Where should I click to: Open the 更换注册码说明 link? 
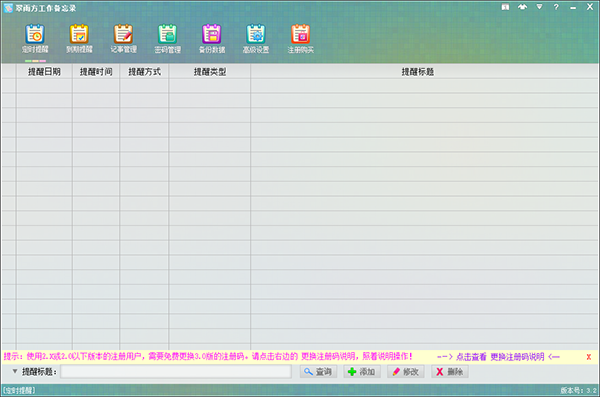click(517, 357)
